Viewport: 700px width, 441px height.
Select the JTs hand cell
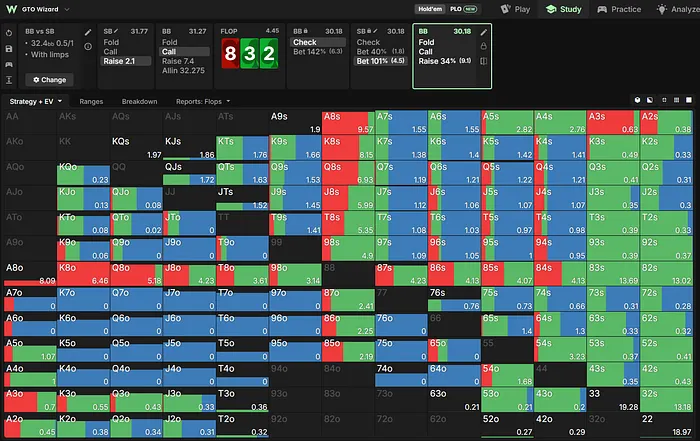pos(242,198)
